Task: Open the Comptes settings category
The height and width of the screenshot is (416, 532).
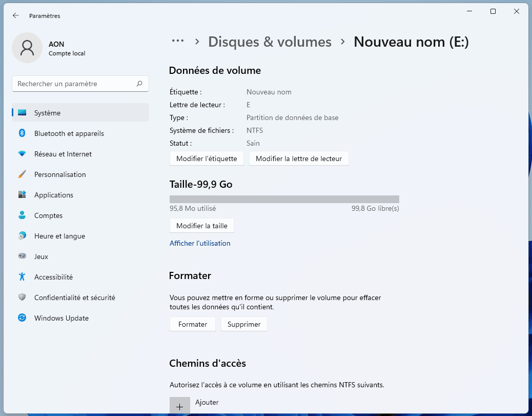Action: coord(80,215)
